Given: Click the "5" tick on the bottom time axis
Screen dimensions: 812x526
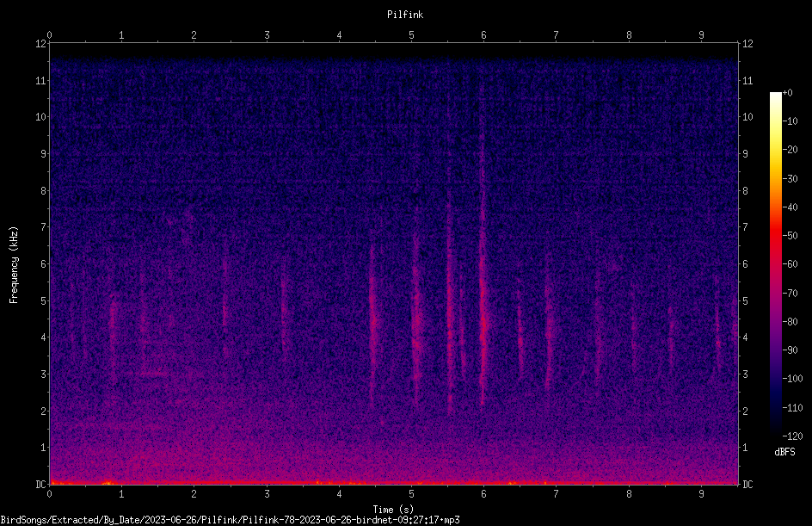Looking at the screenshot, I should tap(412, 494).
